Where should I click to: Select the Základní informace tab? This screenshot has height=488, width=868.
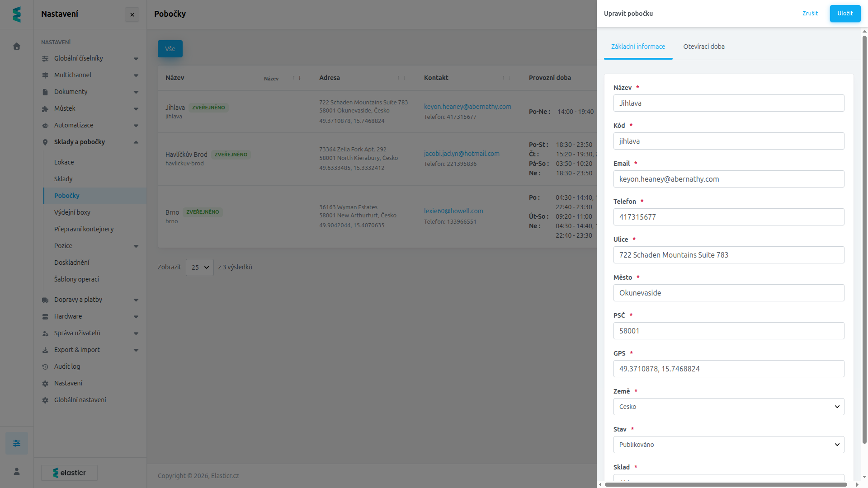pos(638,47)
